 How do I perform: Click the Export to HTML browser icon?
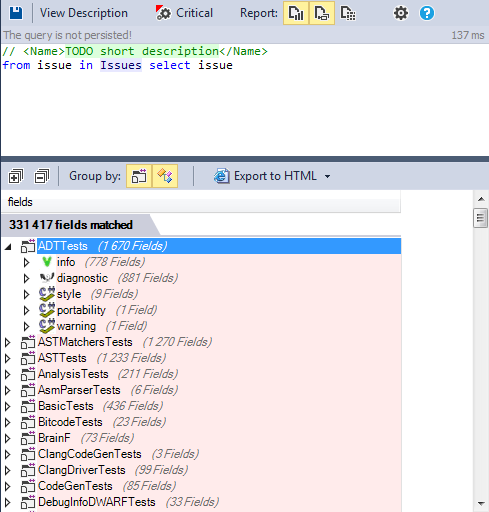pyautogui.click(x=222, y=176)
